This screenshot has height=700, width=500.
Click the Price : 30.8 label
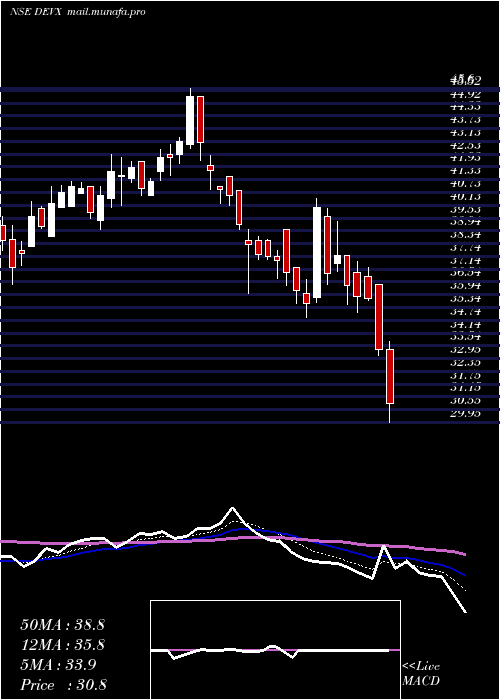62,685
